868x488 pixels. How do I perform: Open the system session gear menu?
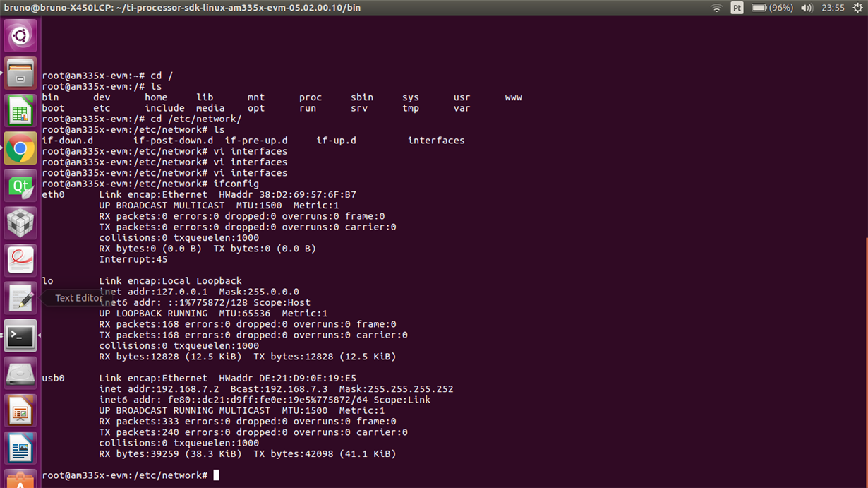coord(857,8)
